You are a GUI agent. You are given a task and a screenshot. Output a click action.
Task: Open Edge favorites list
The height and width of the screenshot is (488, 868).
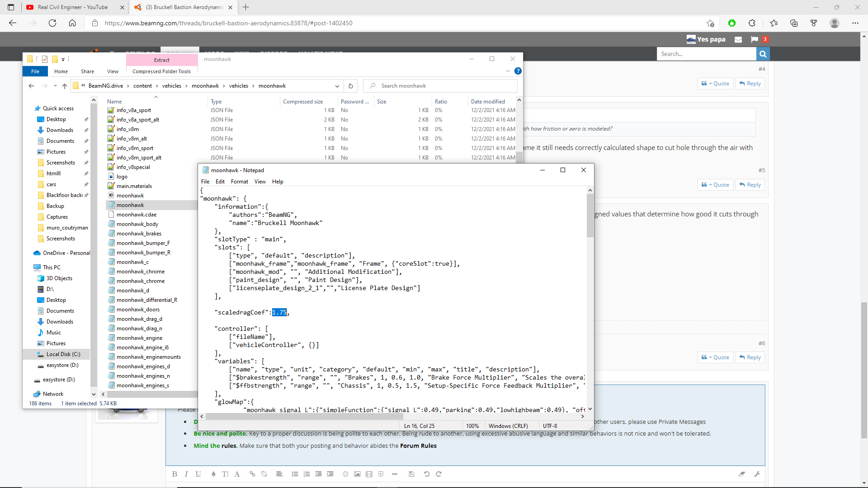pos(774,23)
